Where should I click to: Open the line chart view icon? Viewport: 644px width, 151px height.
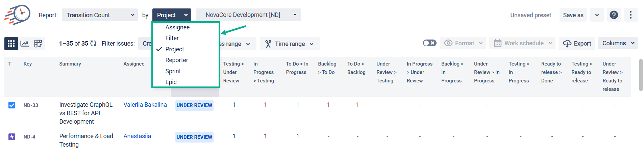pyautogui.click(x=25, y=44)
